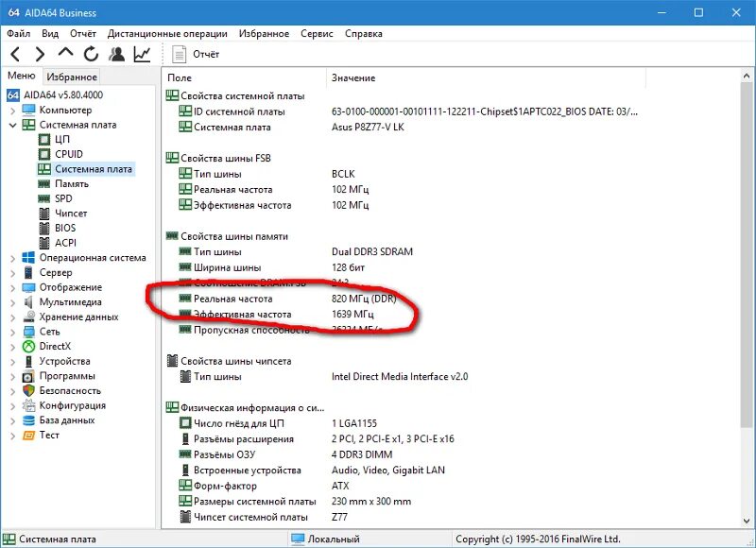Switch to the Избранное sidebar tab

[x=72, y=77]
